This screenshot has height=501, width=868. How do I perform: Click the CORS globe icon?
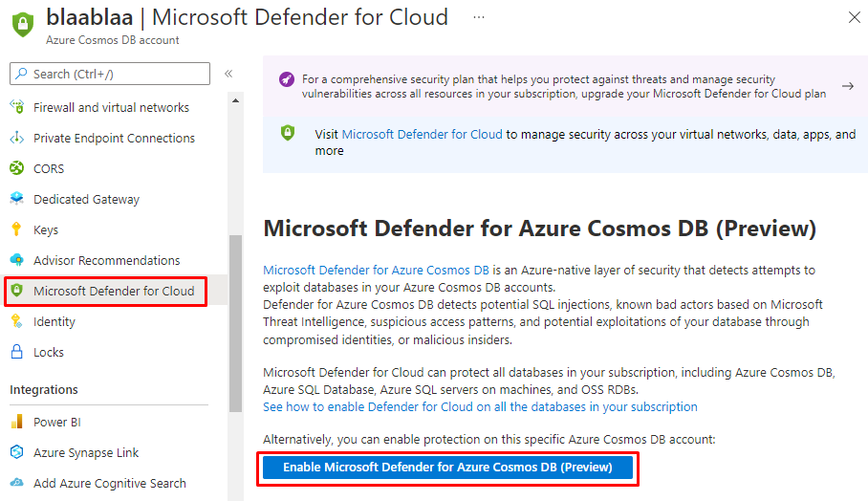[16, 168]
